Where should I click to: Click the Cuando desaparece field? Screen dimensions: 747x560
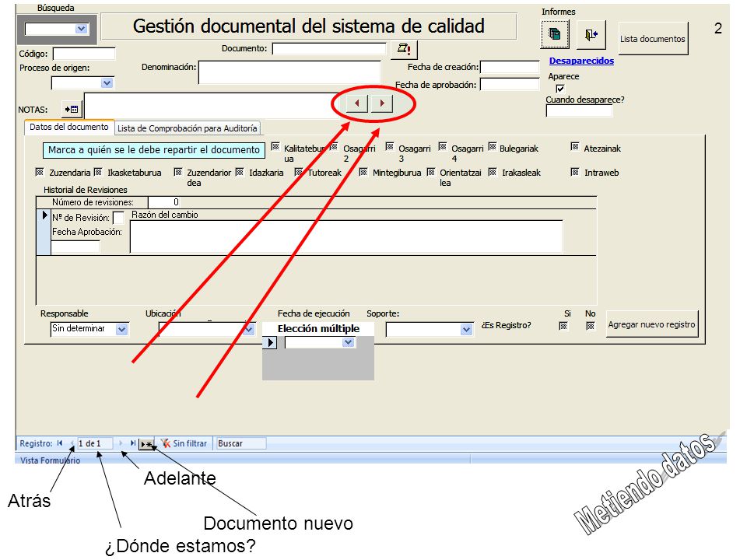[x=579, y=110]
